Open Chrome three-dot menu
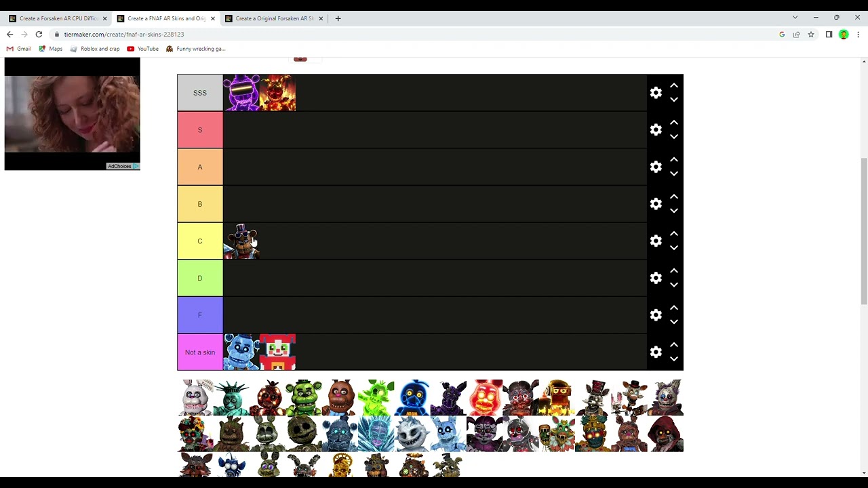 (858, 34)
